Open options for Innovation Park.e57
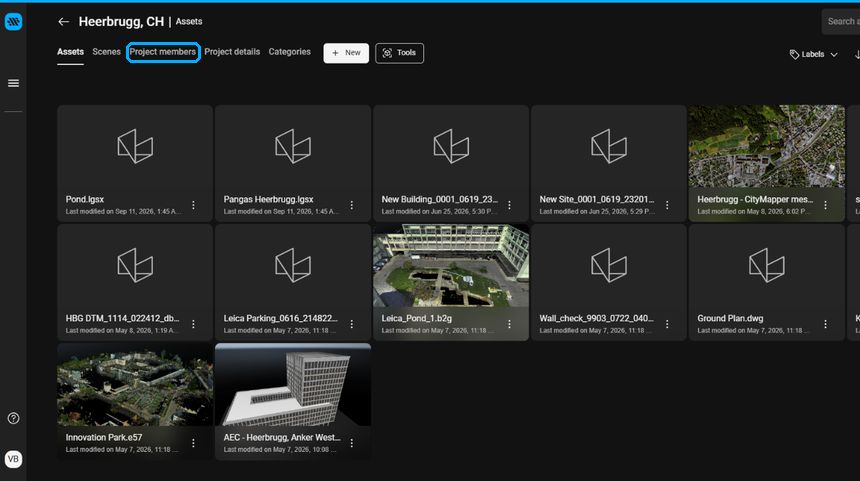The width and height of the screenshot is (860, 481). (194, 443)
